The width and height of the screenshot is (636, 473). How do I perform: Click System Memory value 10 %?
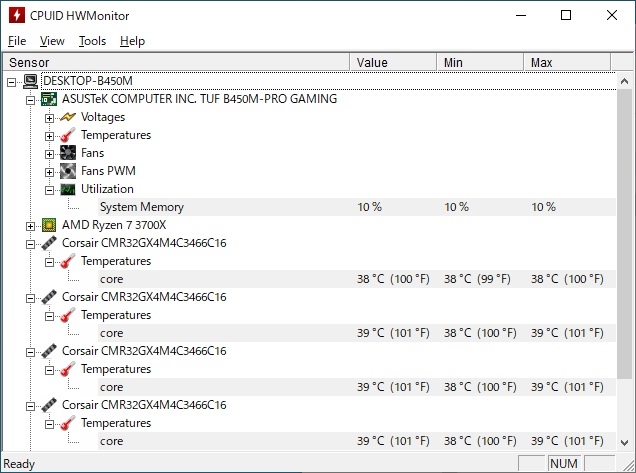pyautogui.click(x=369, y=207)
